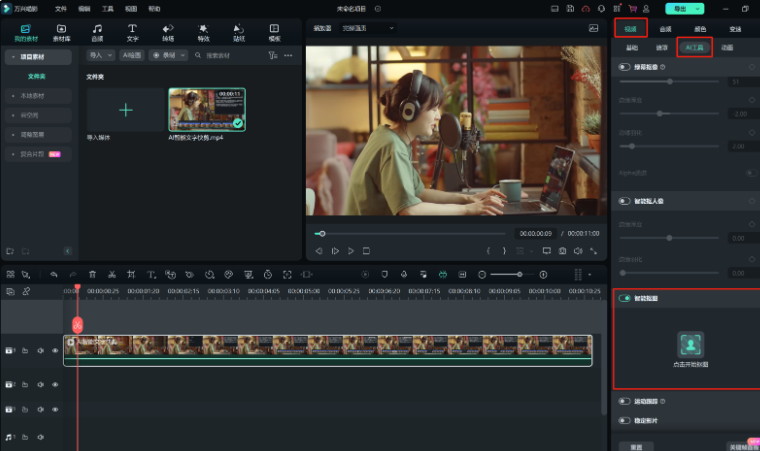Click the undo arrow in timeline toolbar
The image size is (760, 451).
[53, 274]
